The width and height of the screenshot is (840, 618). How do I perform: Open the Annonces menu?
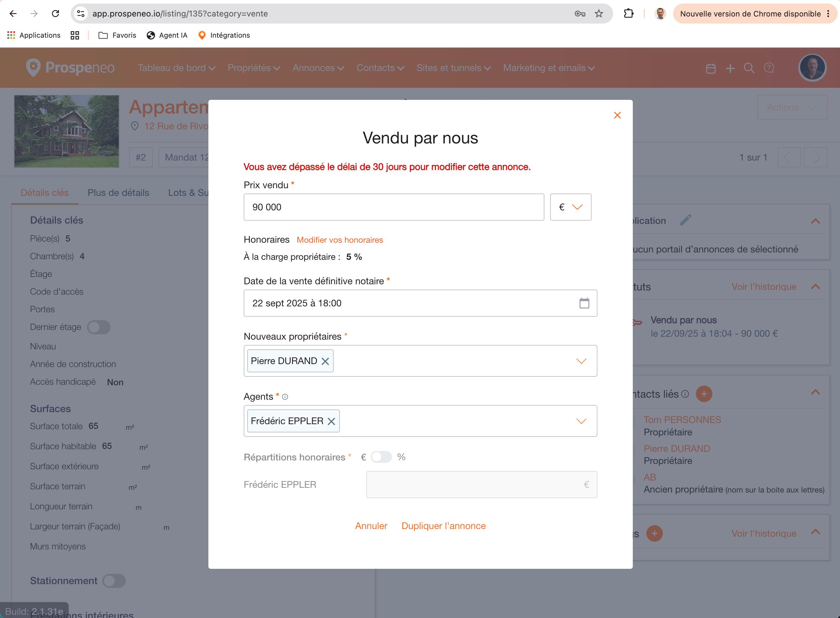tap(318, 68)
